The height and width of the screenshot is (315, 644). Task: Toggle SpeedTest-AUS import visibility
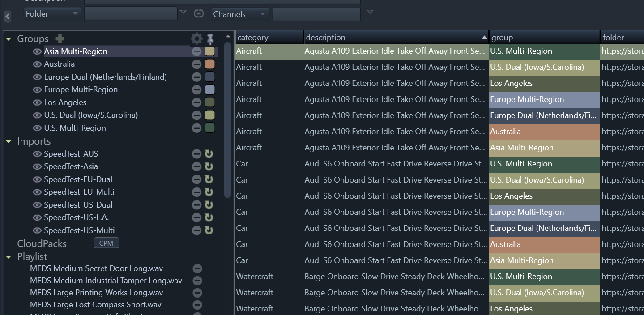pyautogui.click(x=37, y=154)
